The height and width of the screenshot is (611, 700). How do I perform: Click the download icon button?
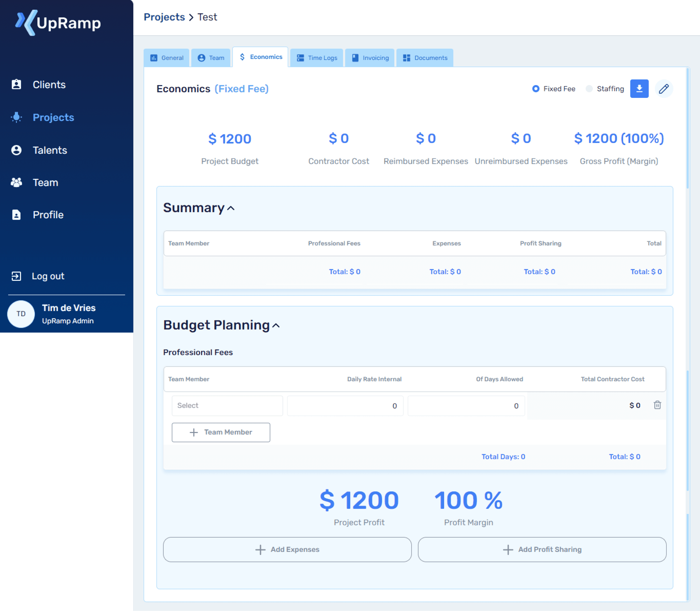click(x=639, y=89)
